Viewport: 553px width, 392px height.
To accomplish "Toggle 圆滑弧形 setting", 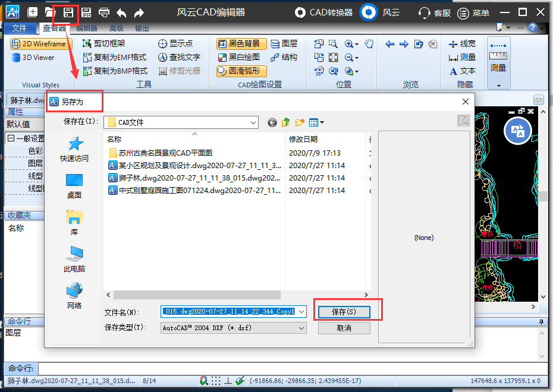I will 241,71.
